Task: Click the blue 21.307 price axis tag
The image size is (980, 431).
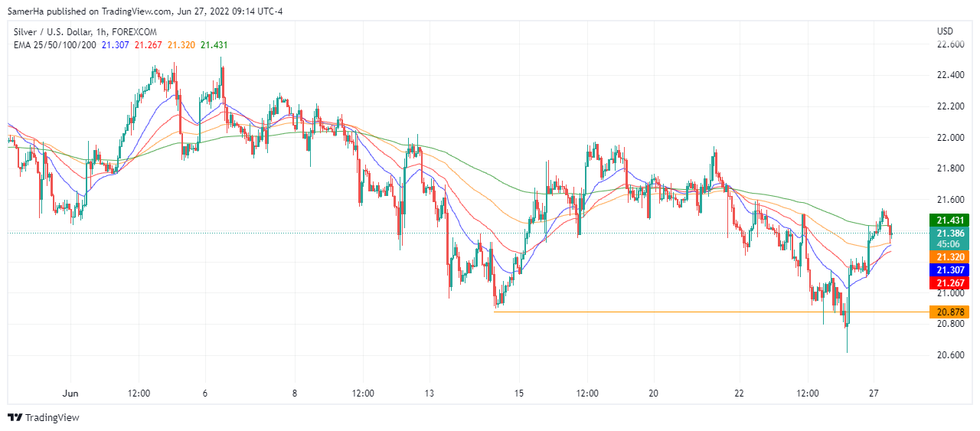Action: [948, 269]
